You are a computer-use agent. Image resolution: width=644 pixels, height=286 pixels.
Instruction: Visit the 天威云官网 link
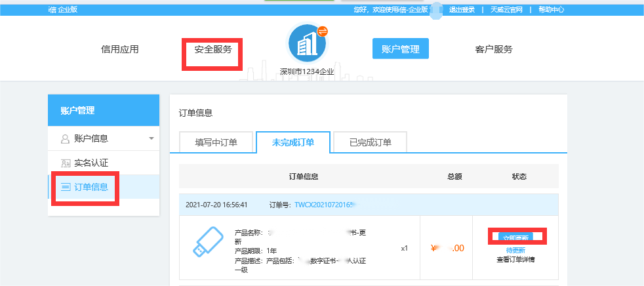506,10
